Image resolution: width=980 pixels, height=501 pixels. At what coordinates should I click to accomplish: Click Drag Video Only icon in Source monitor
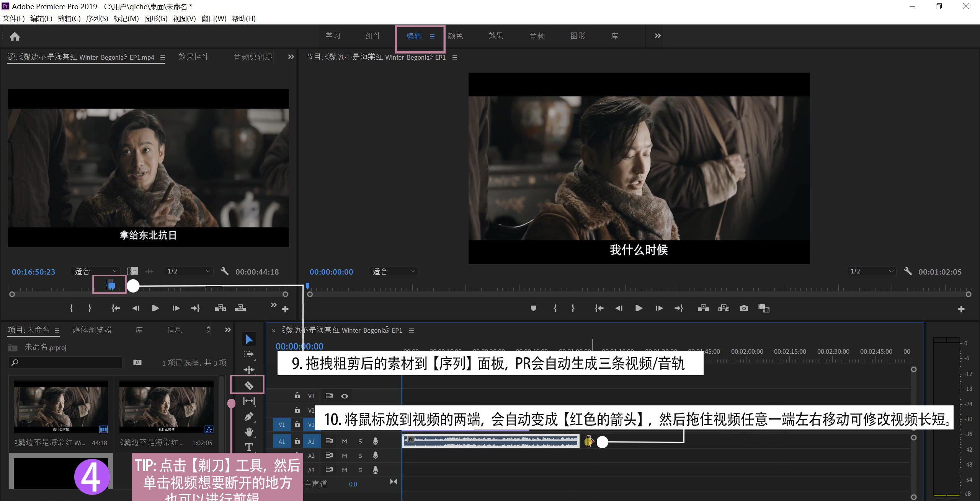point(132,271)
